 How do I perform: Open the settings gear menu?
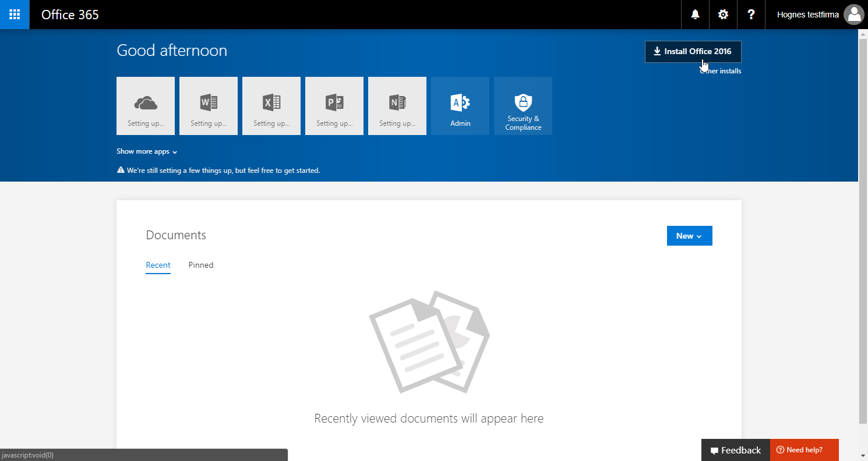point(723,15)
